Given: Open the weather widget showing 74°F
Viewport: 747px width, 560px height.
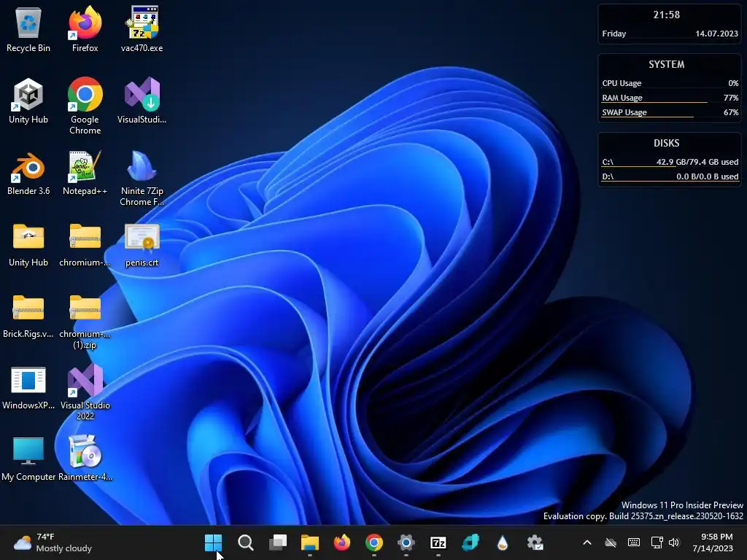Looking at the screenshot, I should click(x=53, y=542).
